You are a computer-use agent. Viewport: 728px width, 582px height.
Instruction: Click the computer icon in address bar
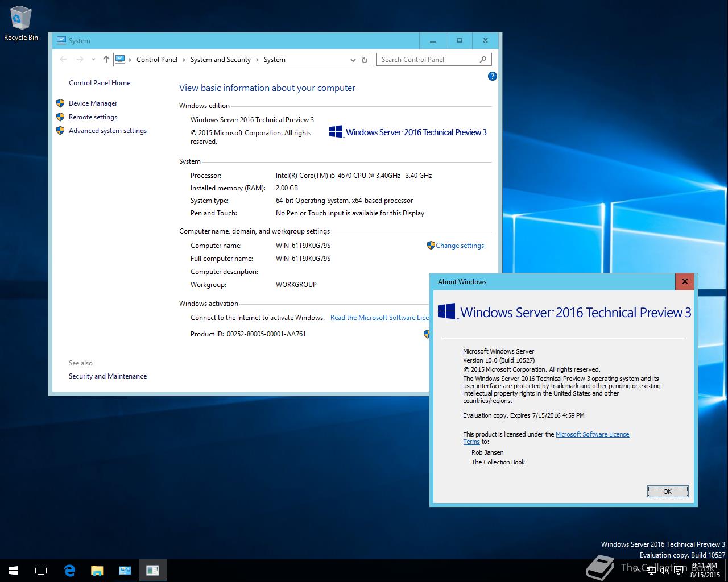(120, 59)
